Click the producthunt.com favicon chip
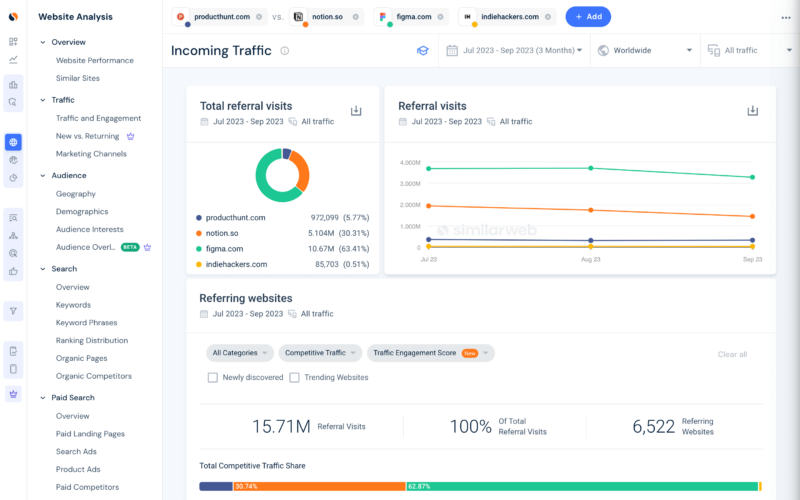Screen dimensions: 800x500 tap(181, 17)
